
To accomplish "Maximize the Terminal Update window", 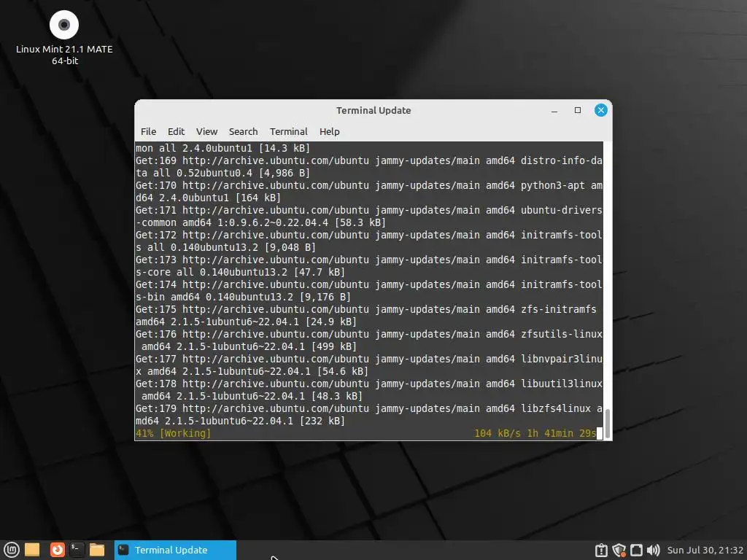I will 578,111.
